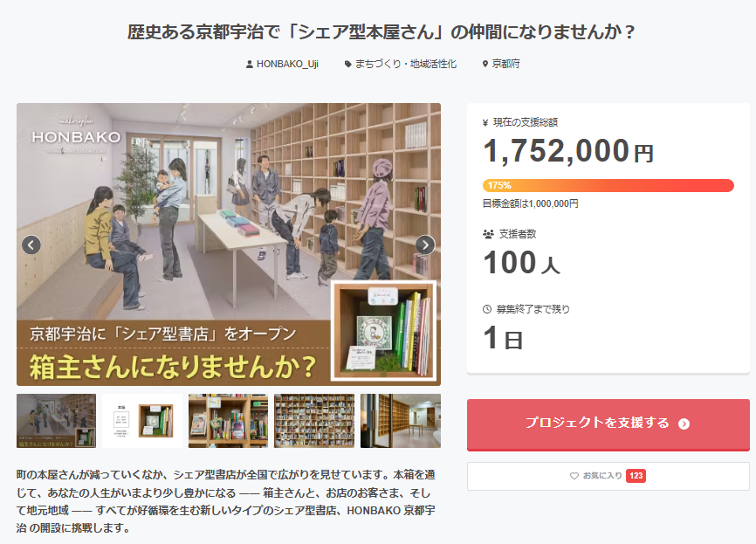Viewport: 756px width, 544px height.
Task: Click the next image arrow on carousel
Action: [425, 244]
